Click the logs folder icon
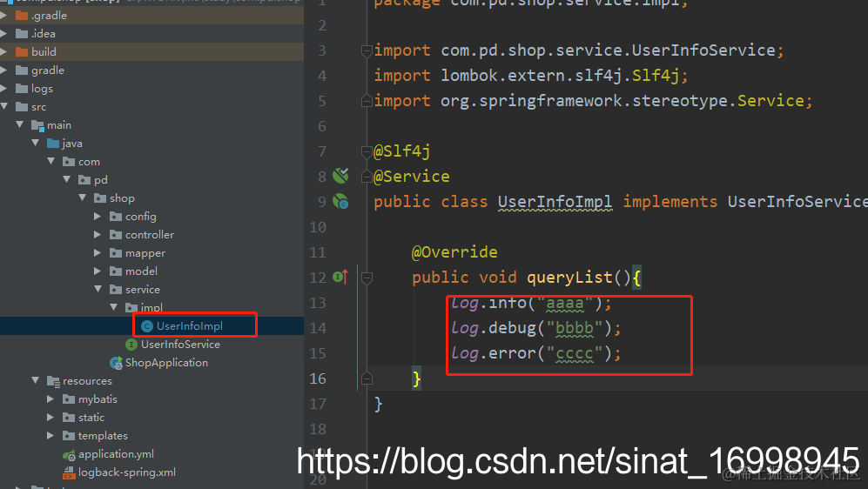 22,89
